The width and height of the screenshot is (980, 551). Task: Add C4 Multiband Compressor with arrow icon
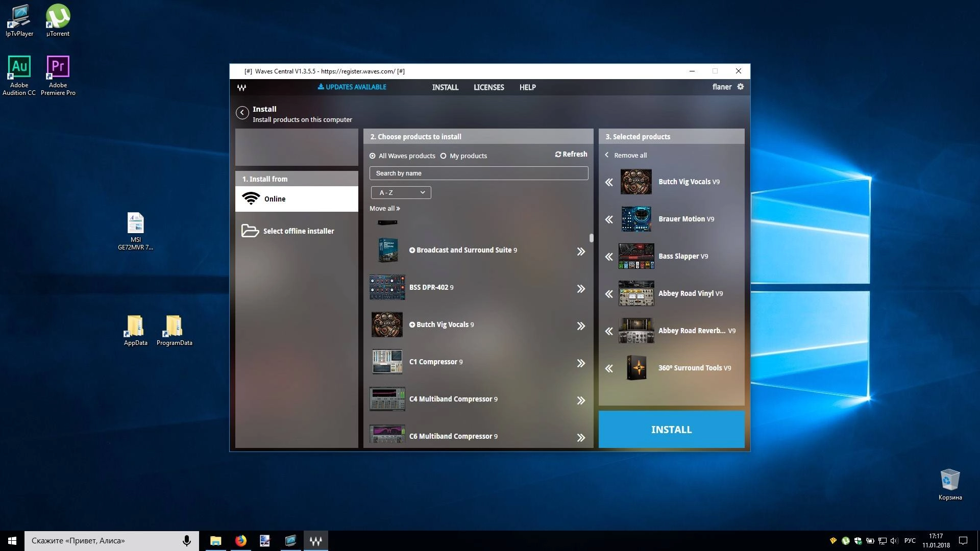[581, 400]
